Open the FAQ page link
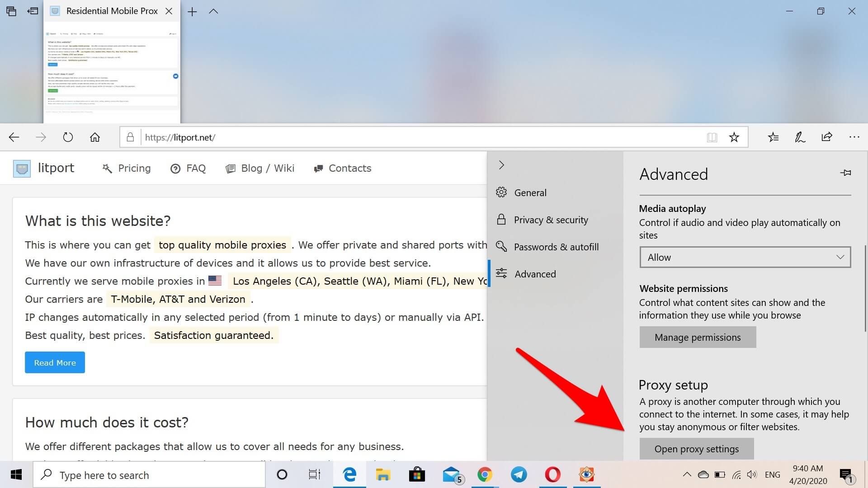Viewport: 868px width, 488px height. pyautogui.click(x=188, y=168)
